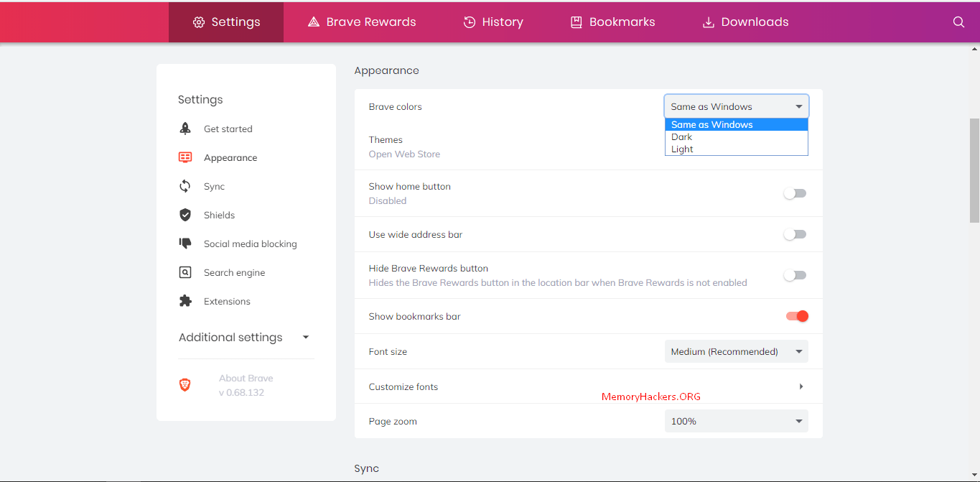Click the Extensions puzzle piece icon
This screenshot has height=482, width=980.
[185, 301]
